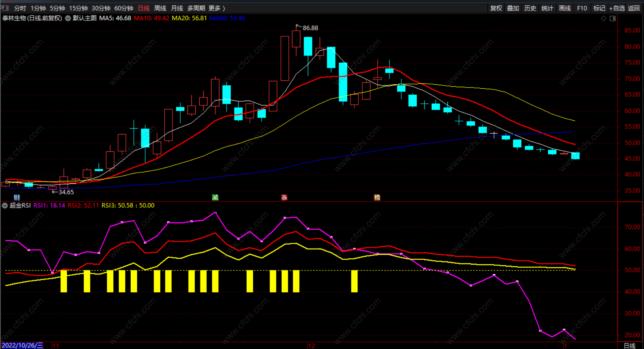644x349 pixels.
Task: Click the stock title 泰林生物(日线.前复权)
Action: pos(32,18)
